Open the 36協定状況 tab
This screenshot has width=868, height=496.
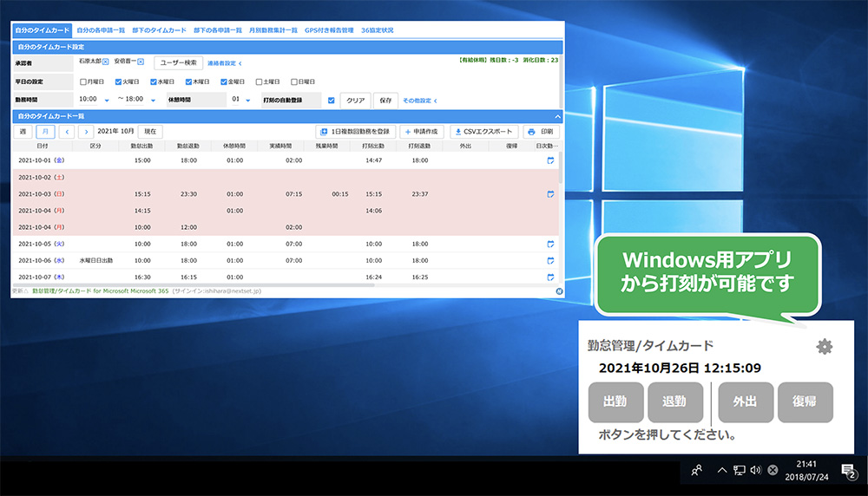click(x=377, y=30)
